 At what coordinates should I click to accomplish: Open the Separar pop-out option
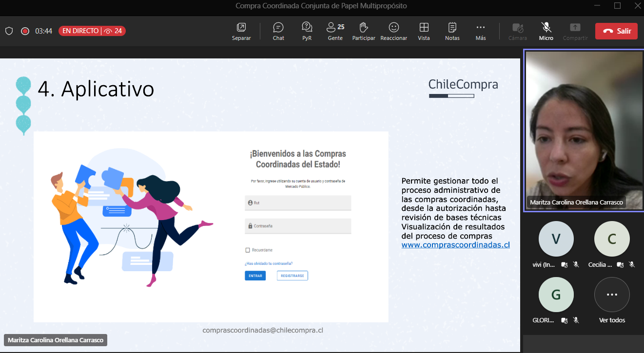pos(241,31)
